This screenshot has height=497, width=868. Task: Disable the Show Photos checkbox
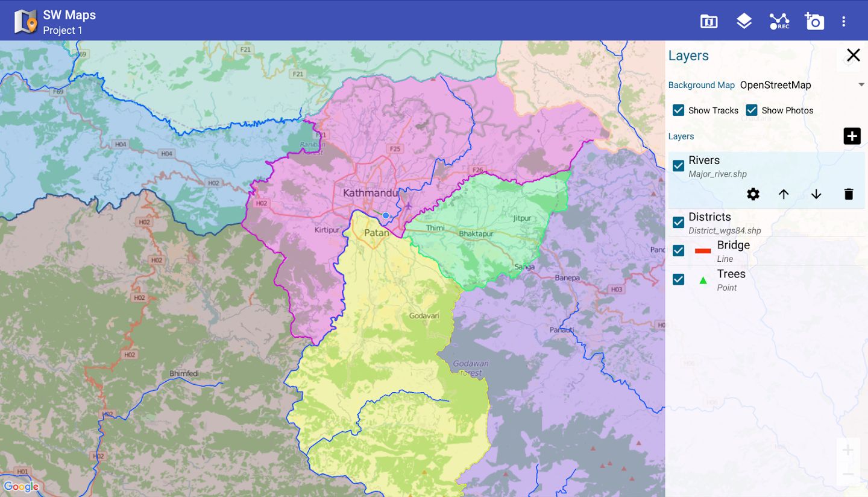tap(752, 110)
